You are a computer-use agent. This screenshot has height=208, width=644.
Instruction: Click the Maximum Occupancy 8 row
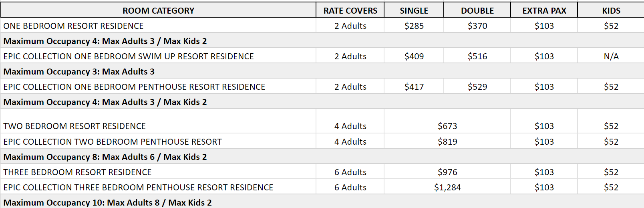(322, 157)
